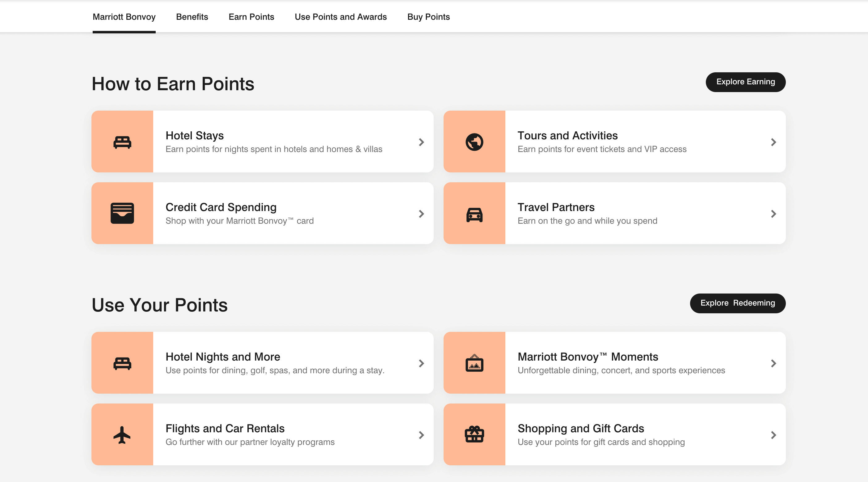Open Marriott Bonvoy Moments via the arrow
This screenshot has height=482, width=868.
pyautogui.click(x=773, y=363)
